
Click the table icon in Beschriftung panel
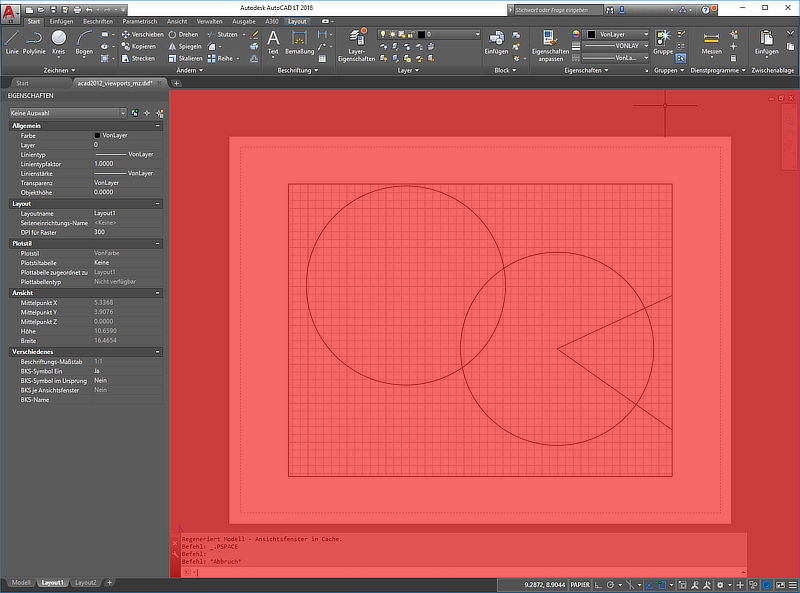322,59
